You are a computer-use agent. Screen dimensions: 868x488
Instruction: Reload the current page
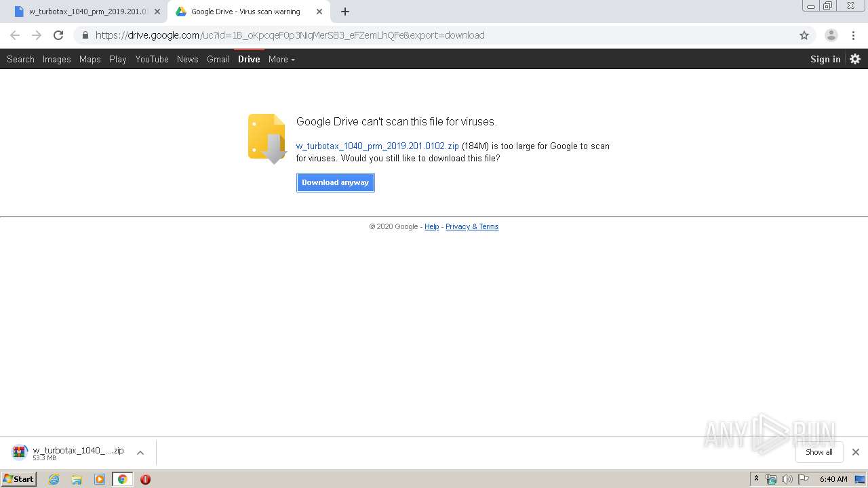click(x=58, y=35)
